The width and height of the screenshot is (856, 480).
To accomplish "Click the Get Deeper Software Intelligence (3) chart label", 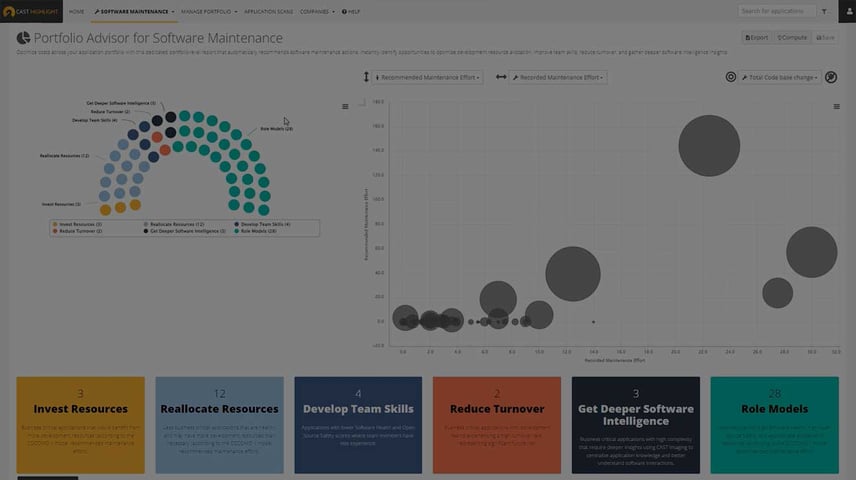I will [x=121, y=103].
